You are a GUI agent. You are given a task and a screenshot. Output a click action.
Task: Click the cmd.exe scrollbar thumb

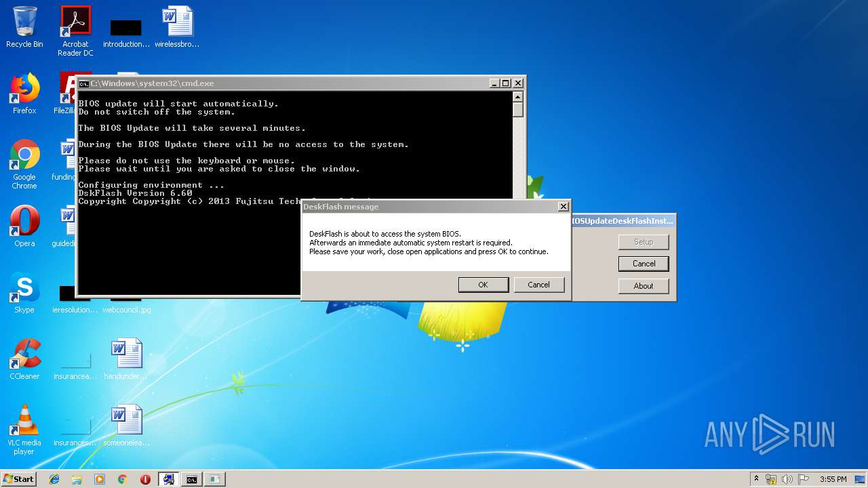point(518,110)
